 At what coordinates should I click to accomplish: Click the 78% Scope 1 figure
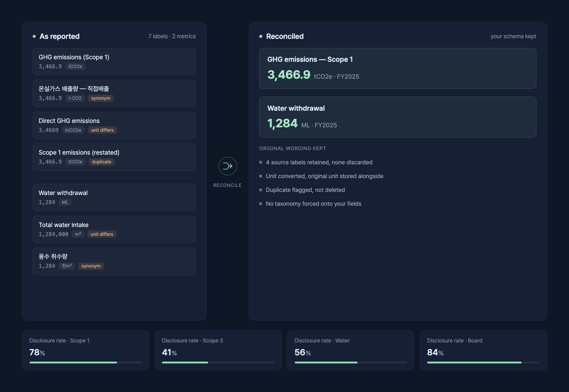(37, 352)
